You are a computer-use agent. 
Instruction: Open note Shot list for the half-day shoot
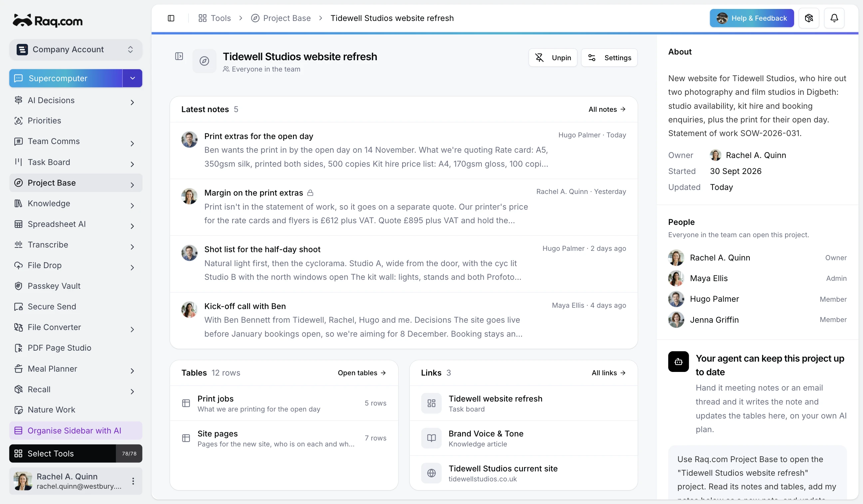(x=404, y=263)
